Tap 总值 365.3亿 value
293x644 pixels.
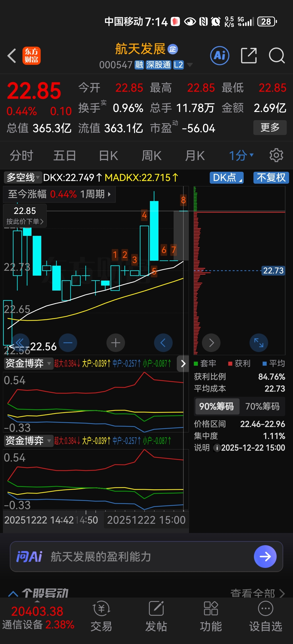[52, 128]
